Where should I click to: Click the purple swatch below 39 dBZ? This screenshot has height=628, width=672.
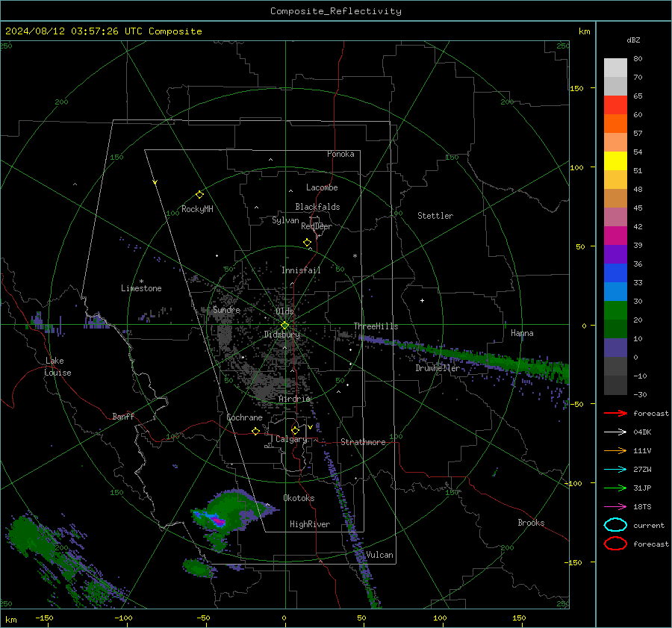click(615, 255)
